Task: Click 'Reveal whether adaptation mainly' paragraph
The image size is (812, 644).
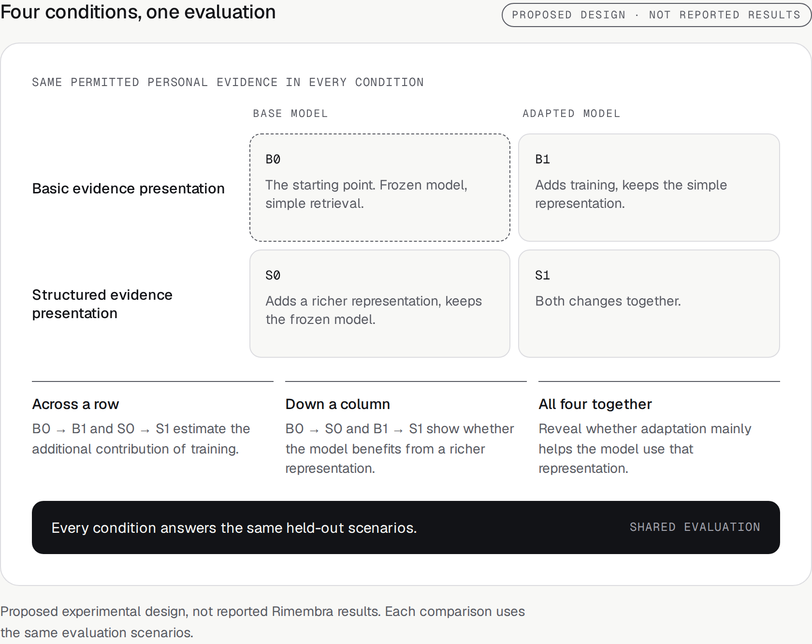Action: (x=645, y=449)
